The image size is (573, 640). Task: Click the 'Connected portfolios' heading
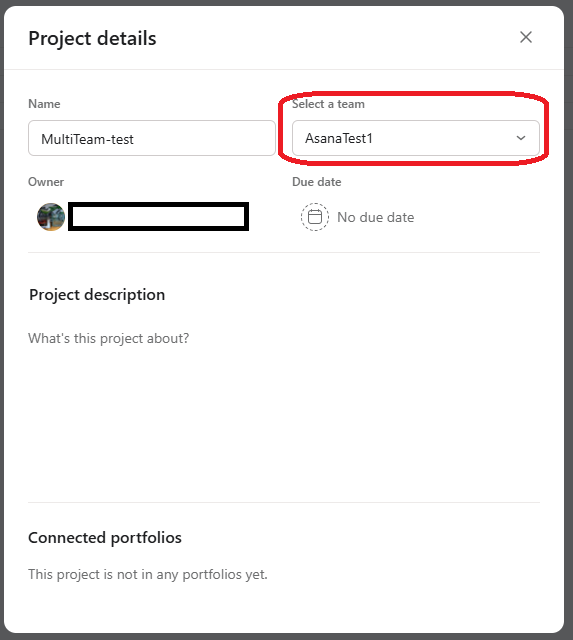click(x=105, y=538)
